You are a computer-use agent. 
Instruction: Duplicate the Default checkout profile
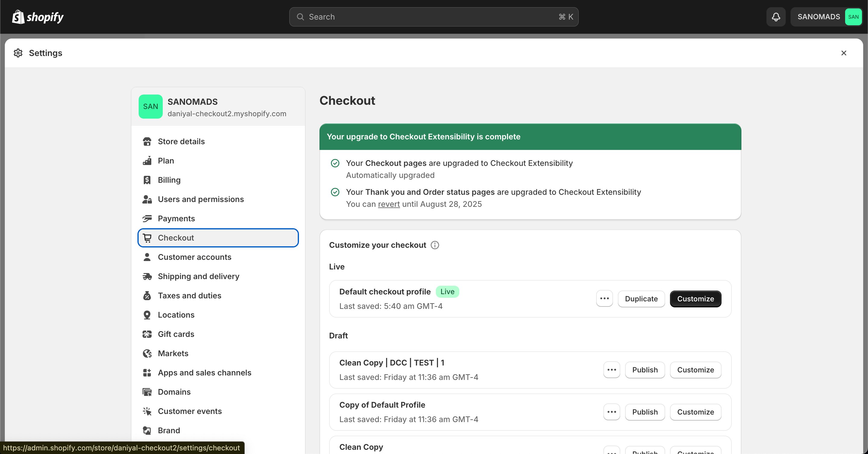tap(641, 299)
